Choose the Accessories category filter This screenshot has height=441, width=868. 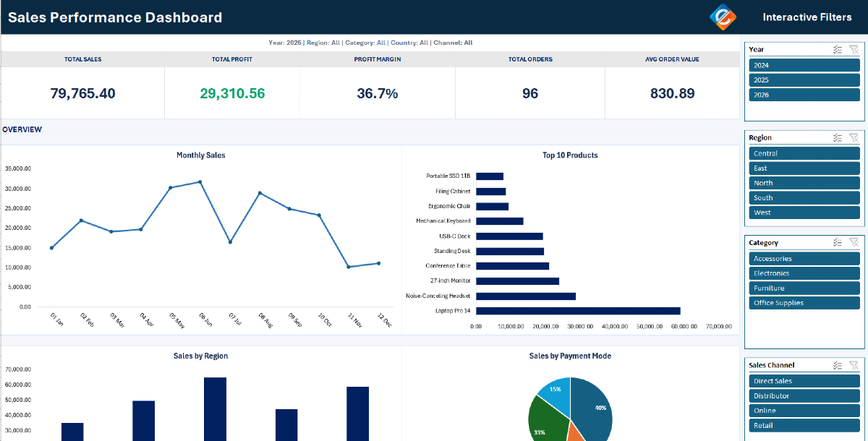click(x=804, y=259)
